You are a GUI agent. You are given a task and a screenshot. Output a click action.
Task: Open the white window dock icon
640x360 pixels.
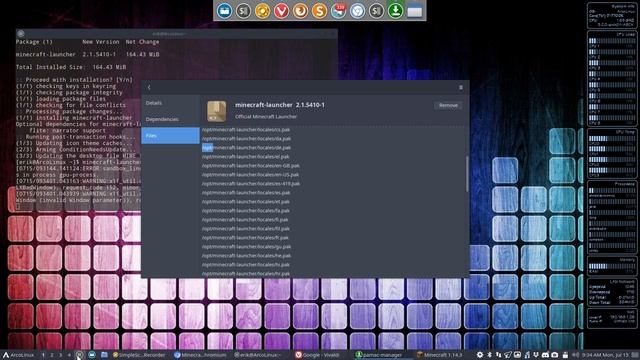[x=414, y=11]
